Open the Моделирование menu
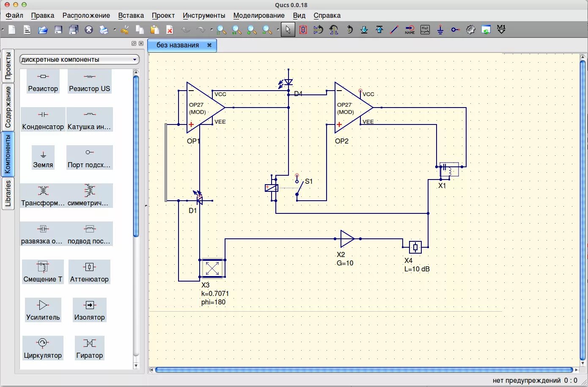 [259, 15]
